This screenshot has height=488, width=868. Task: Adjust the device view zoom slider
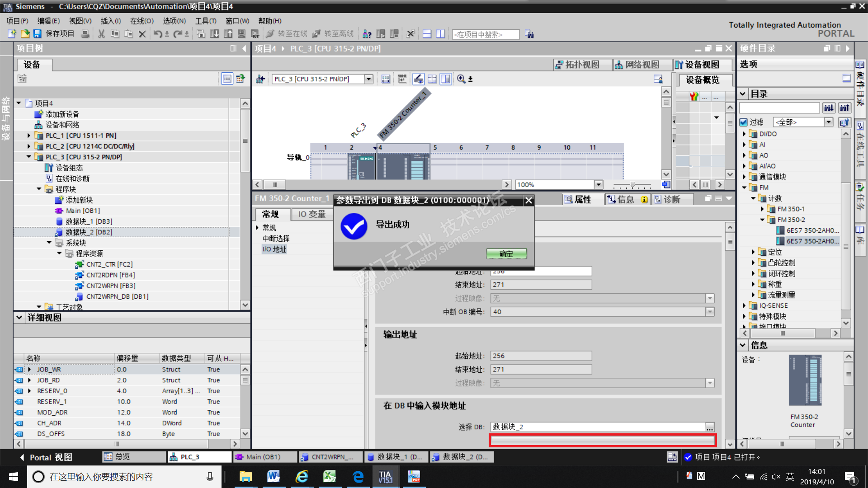point(632,185)
